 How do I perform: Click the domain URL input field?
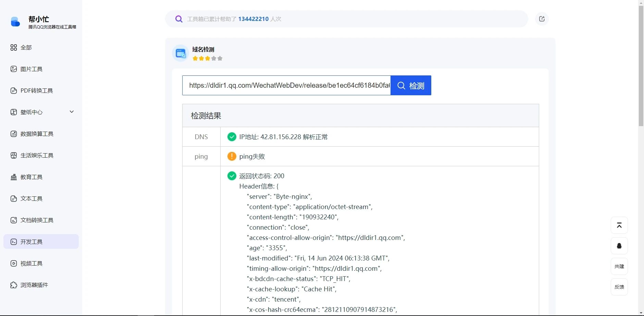[286, 85]
